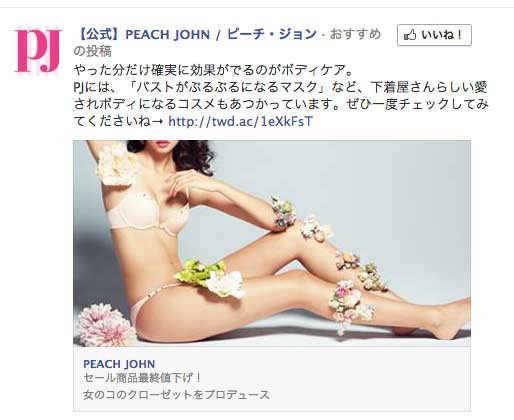Open the PEACH JOHN title below the photo
This screenshot has height=420, width=514.
point(119,364)
